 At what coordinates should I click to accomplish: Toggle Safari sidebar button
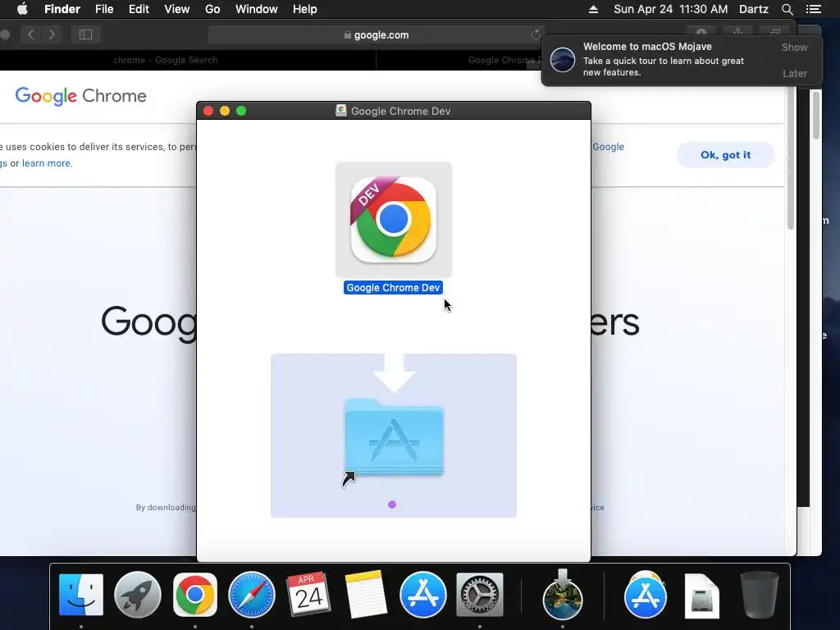pyautogui.click(x=85, y=34)
